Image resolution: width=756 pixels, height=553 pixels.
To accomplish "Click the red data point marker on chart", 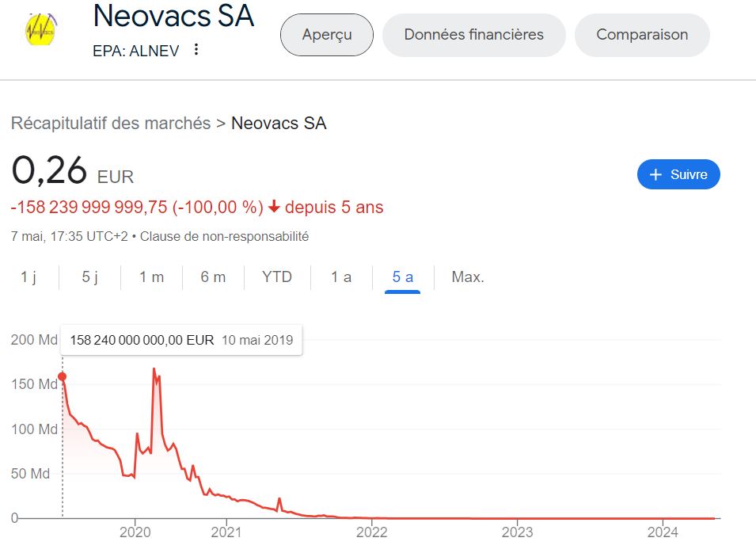I will [x=63, y=376].
